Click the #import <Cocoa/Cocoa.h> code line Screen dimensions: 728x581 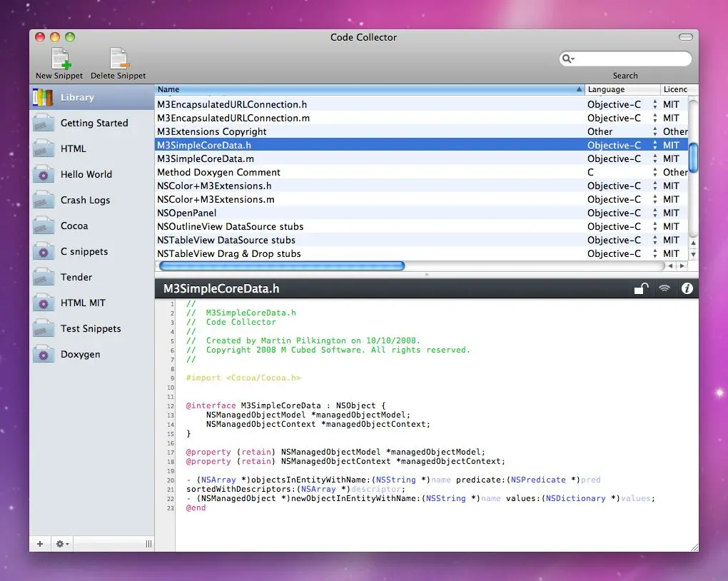click(243, 378)
